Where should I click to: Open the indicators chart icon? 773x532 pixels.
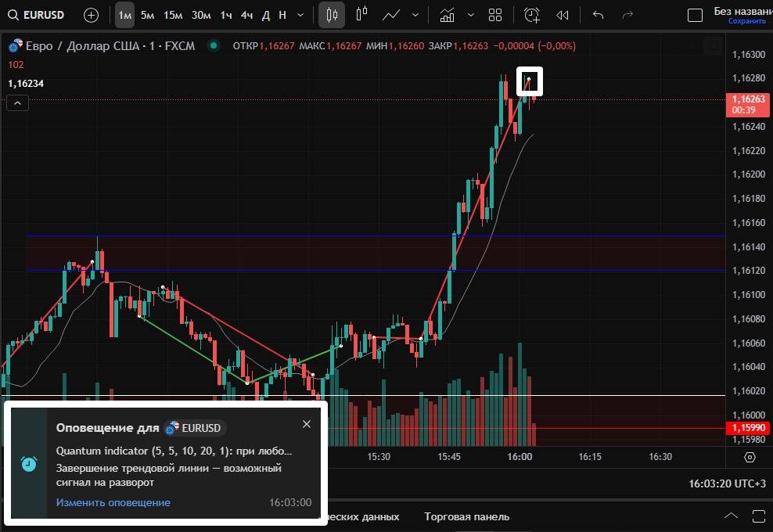point(447,15)
